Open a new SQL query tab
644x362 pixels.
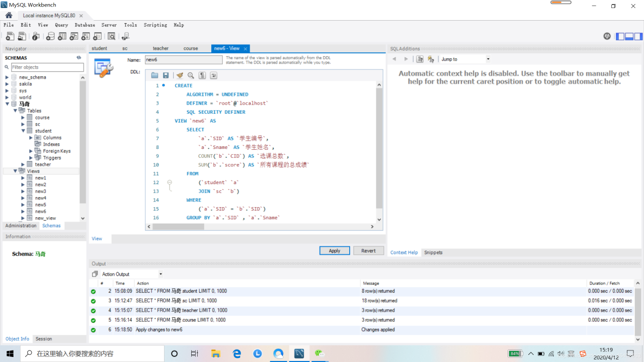click(10, 36)
